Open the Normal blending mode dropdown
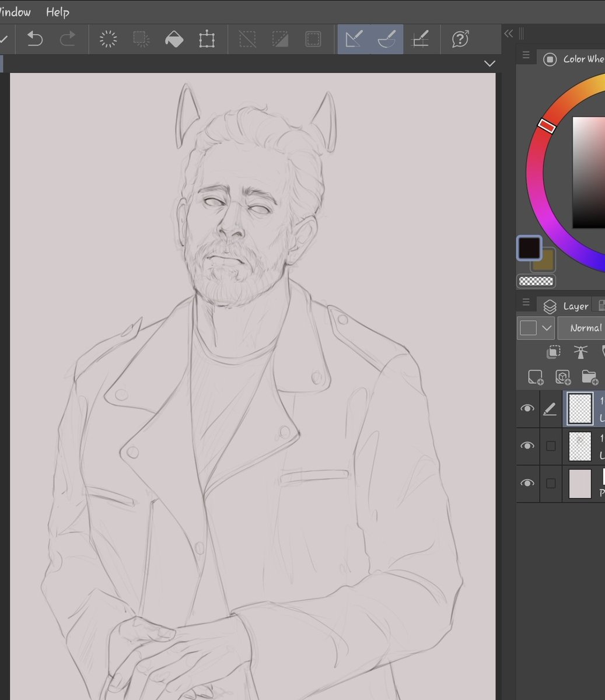 [585, 328]
